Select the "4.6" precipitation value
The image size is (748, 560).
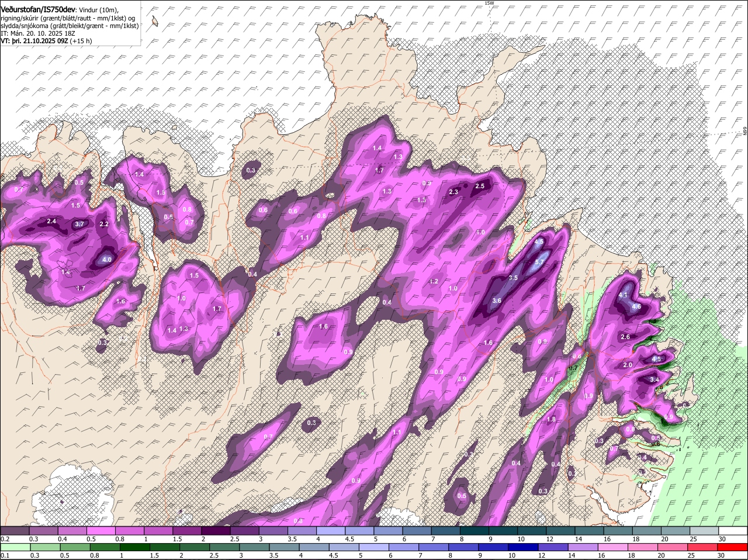tap(636, 306)
